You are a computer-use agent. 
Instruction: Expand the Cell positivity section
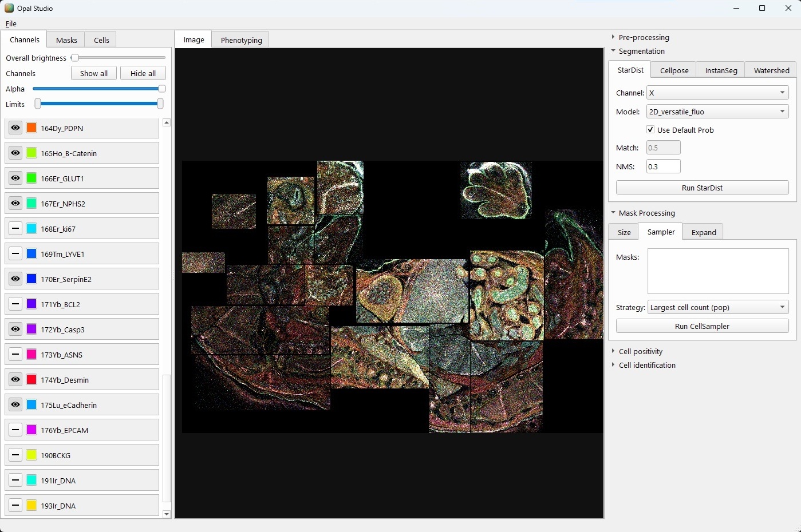coord(637,351)
